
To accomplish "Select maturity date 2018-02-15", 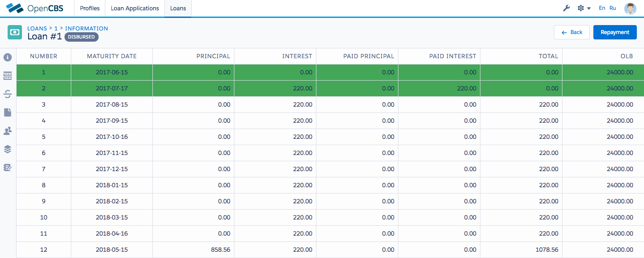I will [x=112, y=201].
